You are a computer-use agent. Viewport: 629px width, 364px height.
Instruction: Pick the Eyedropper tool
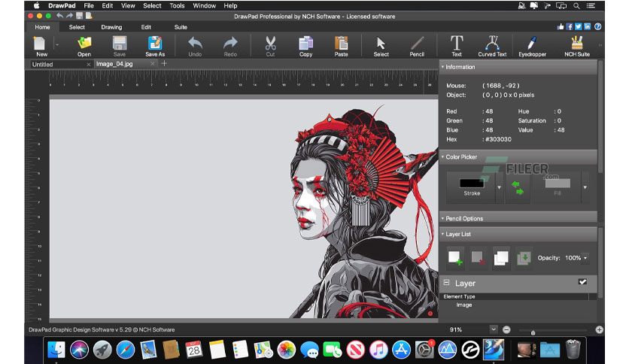(x=533, y=46)
